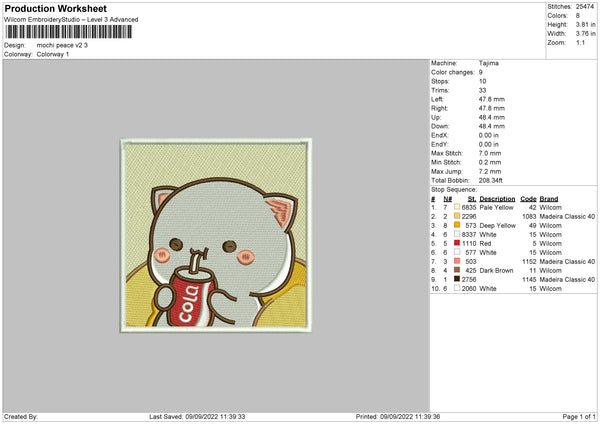Click the 'Page 1 of 1' footer text
The height and width of the screenshot is (424, 600).
tap(579, 416)
